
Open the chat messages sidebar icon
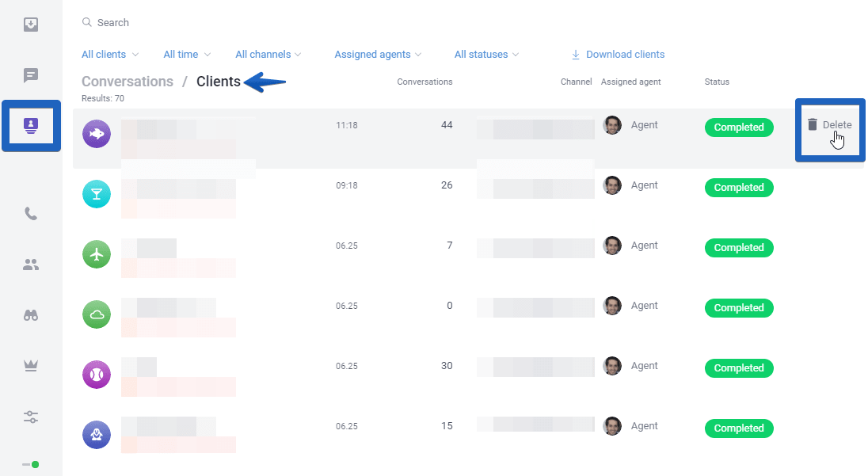tap(31, 75)
